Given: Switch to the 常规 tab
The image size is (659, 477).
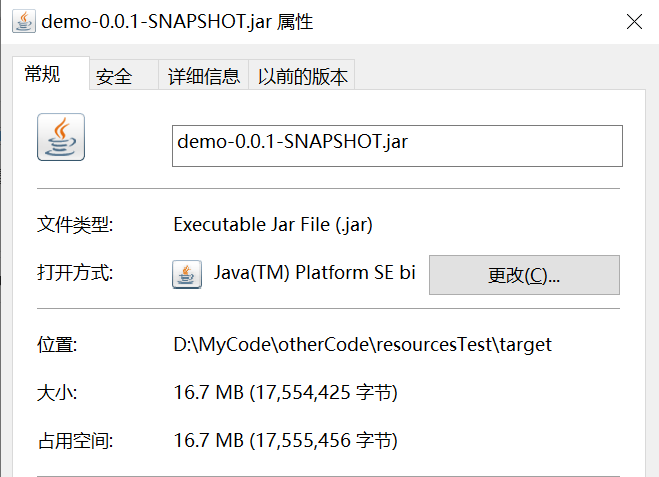Looking at the screenshot, I should click(x=43, y=74).
